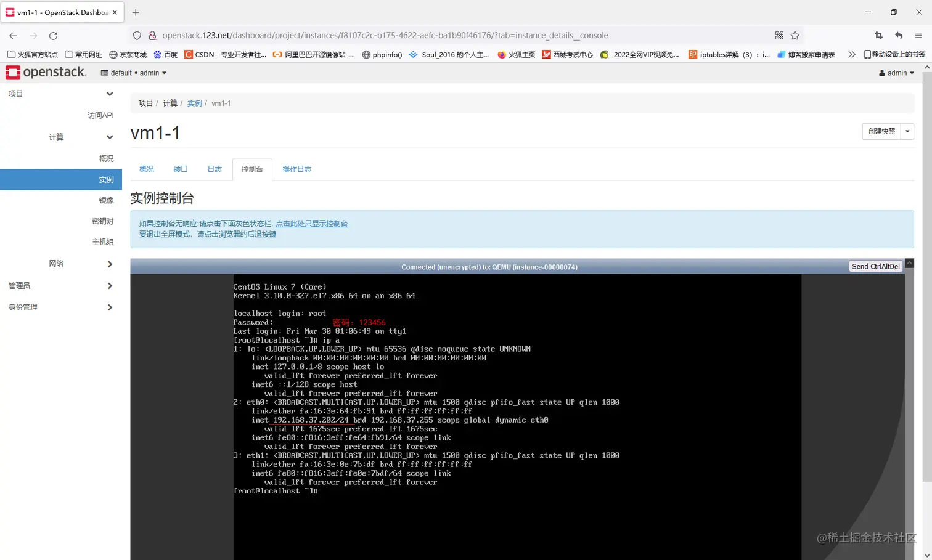The width and height of the screenshot is (932, 560).
Task: Expand the 网络 sidebar section
Action: [61, 264]
